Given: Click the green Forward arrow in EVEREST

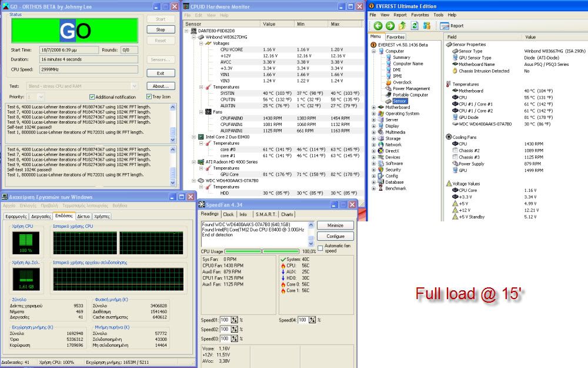Looking at the screenshot, I should 389,26.
